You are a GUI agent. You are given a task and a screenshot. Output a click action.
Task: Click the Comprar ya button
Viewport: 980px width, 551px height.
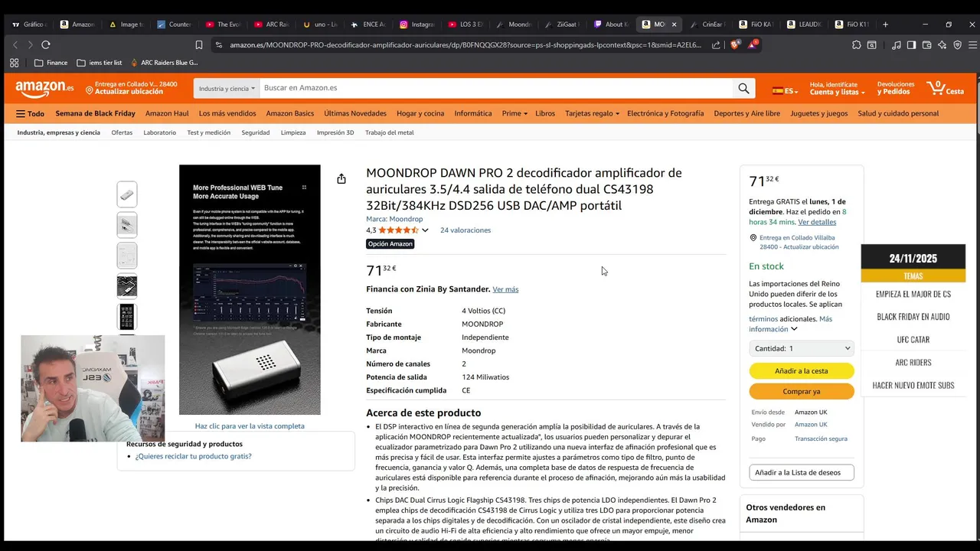[x=802, y=391]
